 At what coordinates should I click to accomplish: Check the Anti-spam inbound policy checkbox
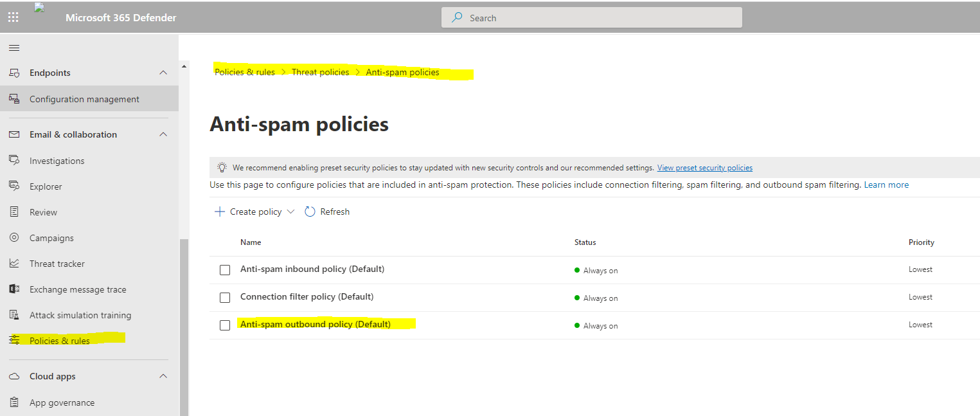pyautogui.click(x=225, y=270)
